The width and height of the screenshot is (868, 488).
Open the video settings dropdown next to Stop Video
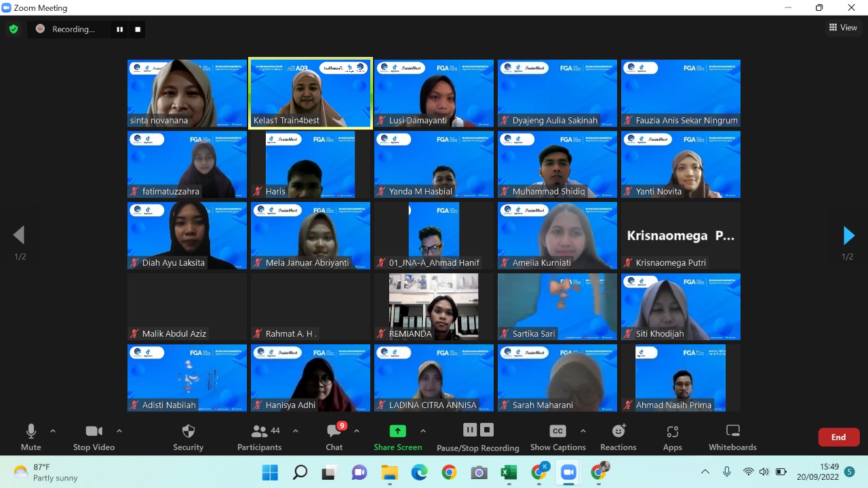[x=119, y=430]
